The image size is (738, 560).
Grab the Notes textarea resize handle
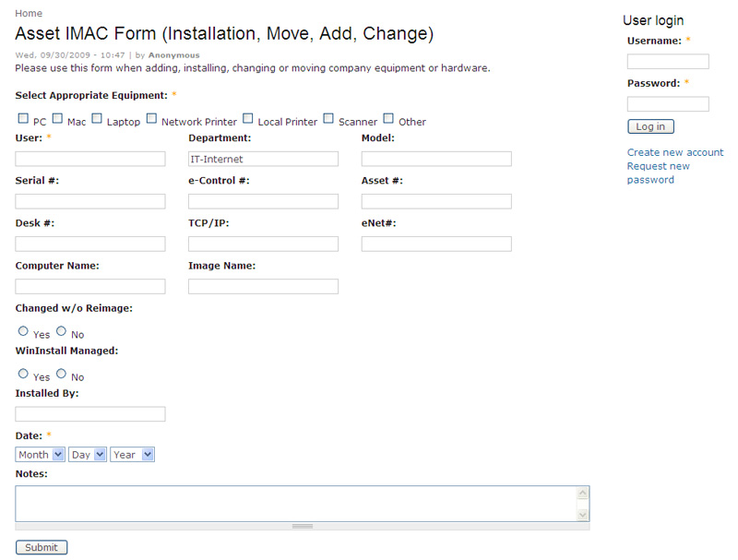(x=303, y=526)
